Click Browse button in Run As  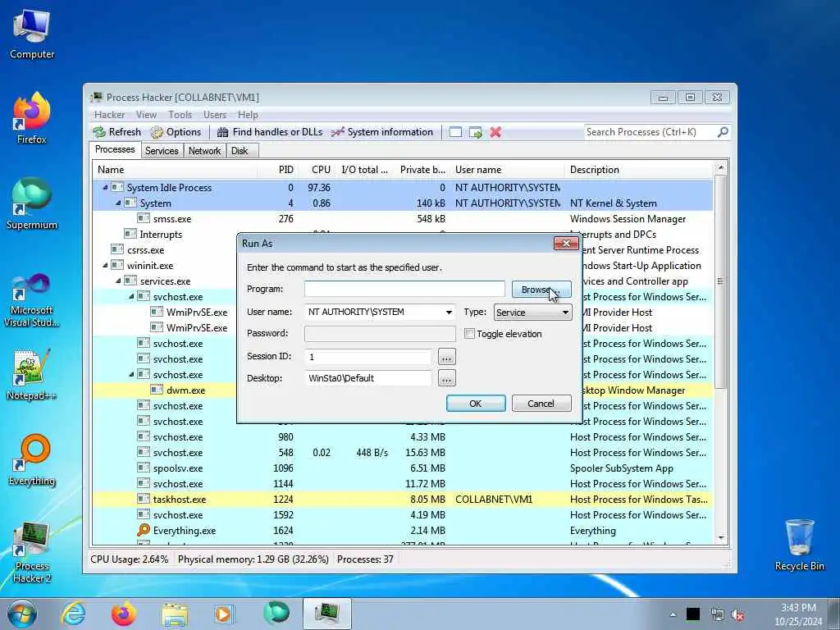click(x=541, y=290)
